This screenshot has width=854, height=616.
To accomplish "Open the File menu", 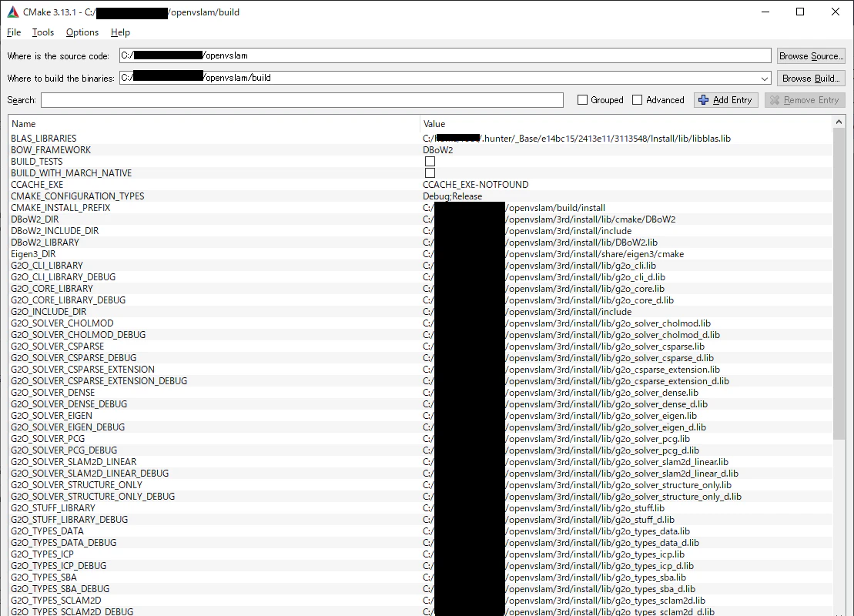I will [14, 32].
